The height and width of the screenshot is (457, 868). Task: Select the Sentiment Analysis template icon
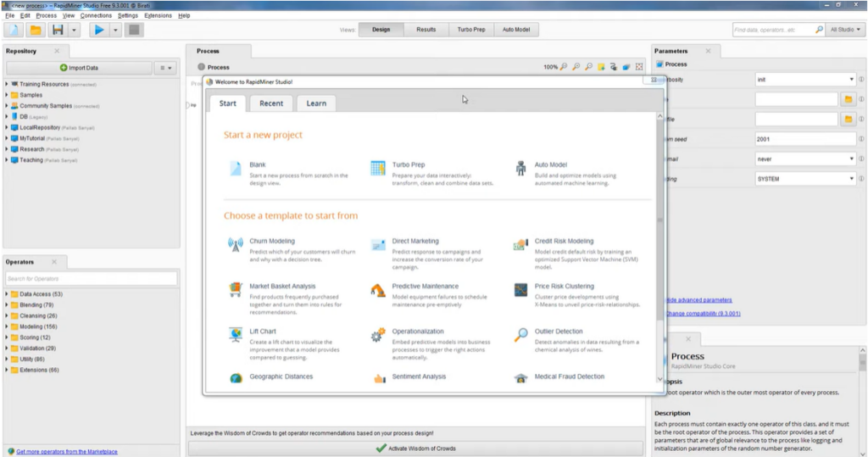[379, 378]
